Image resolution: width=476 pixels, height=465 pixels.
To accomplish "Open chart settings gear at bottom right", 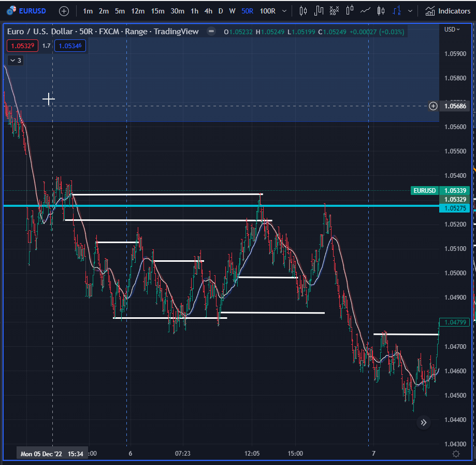I will [456, 454].
